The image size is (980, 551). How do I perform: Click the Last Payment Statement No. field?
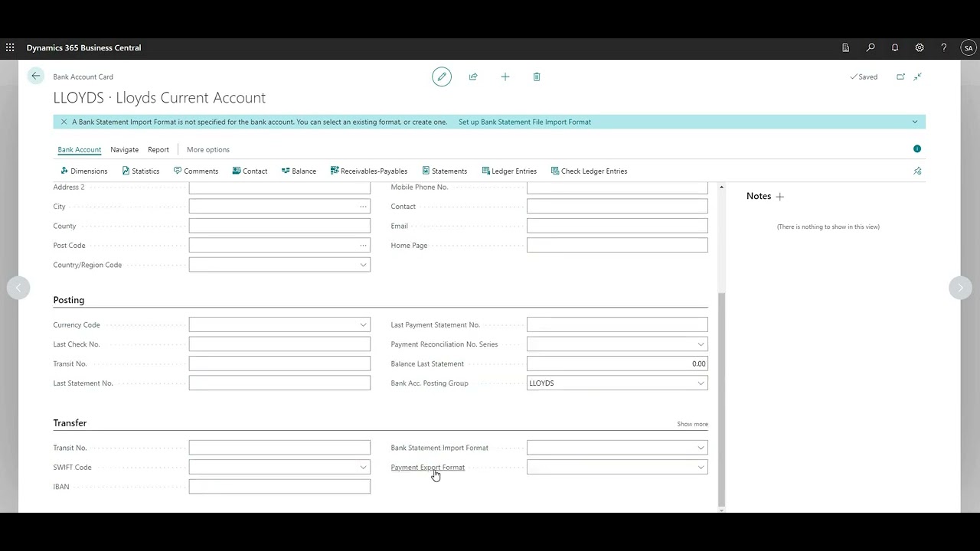tap(617, 325)
